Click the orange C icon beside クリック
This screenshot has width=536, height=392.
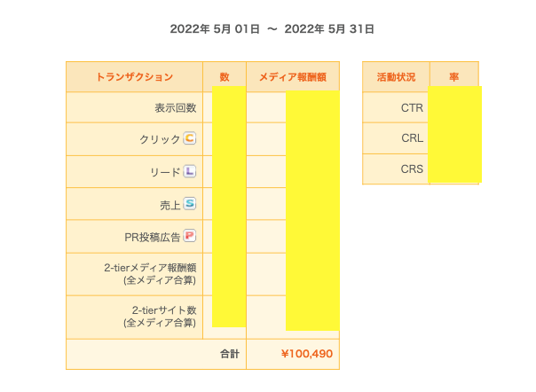189,139
